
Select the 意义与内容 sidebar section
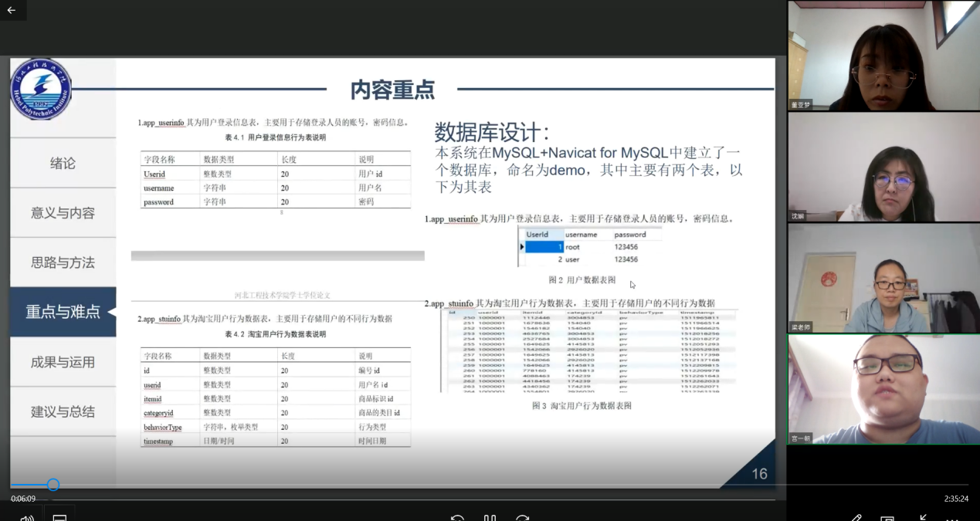click(x=63, y=213)
